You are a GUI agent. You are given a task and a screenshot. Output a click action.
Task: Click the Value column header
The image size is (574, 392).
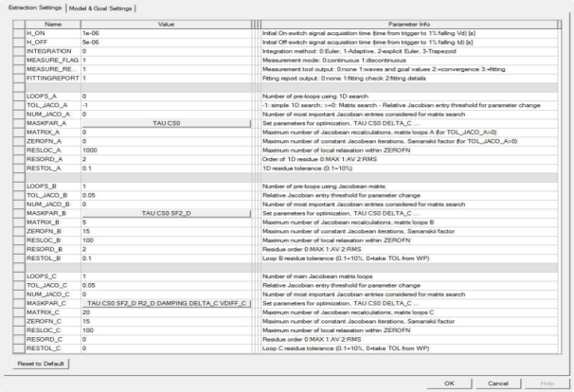[166, 25]
